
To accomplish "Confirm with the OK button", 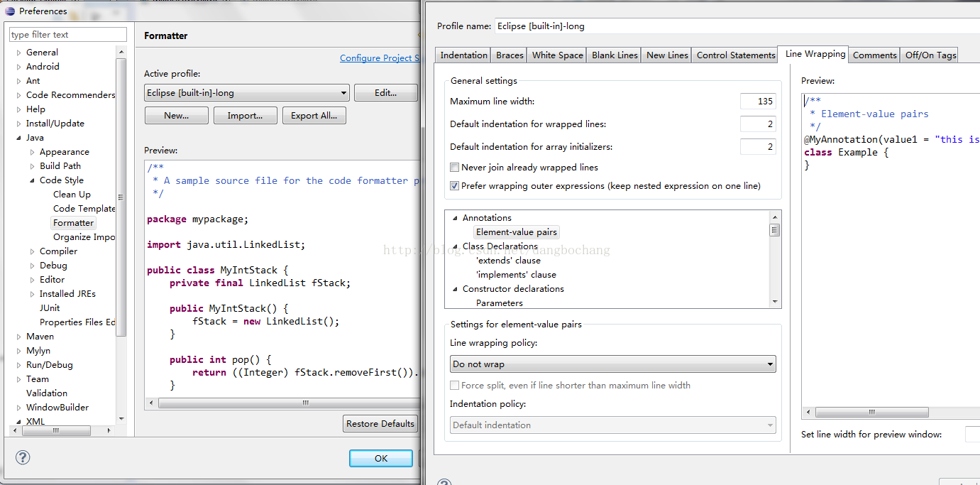I will coord(381,458).
